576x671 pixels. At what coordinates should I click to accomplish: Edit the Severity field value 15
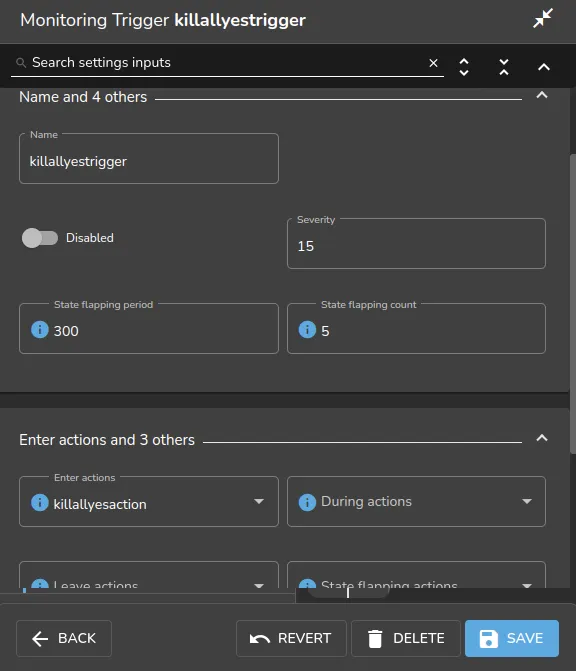416,244
